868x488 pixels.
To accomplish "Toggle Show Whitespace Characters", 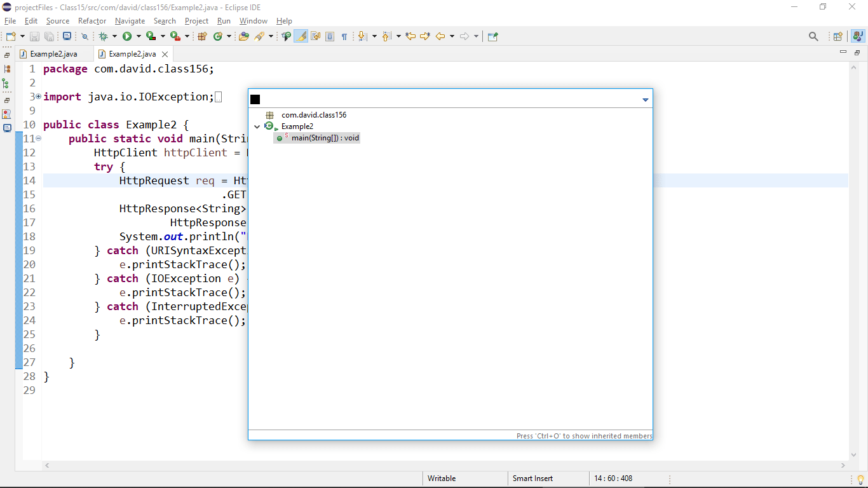I will (344, 36).
